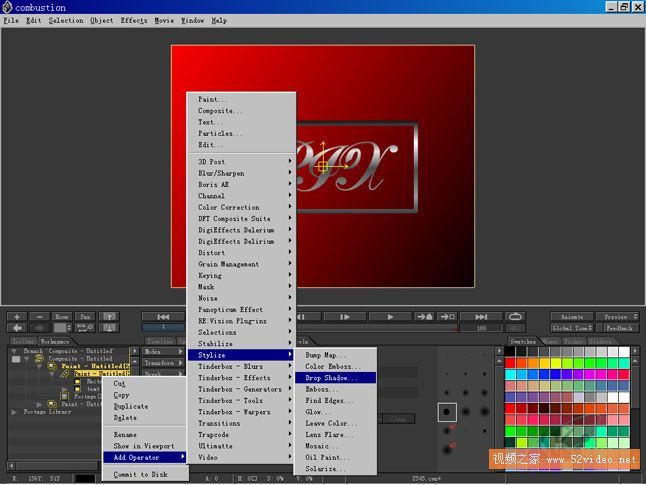Select Paint operator from menu

pyautogui.click(x=241, y=99)
